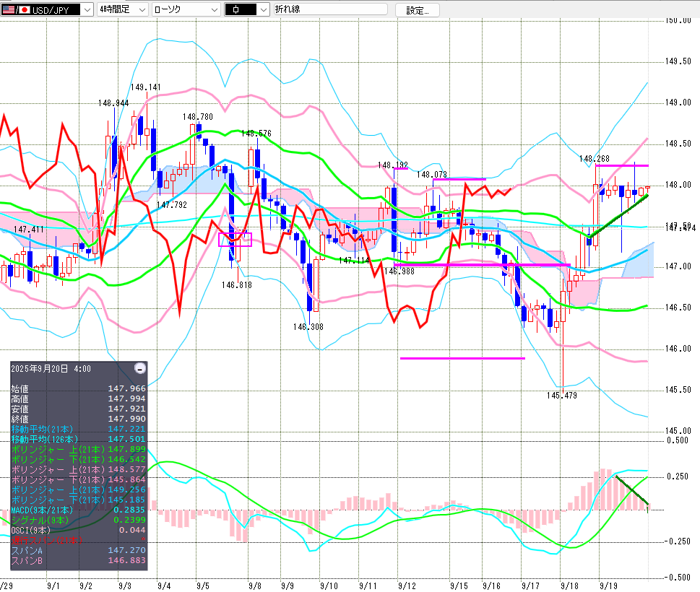Collapse the price info panel with minus icon
Viewport: 700px width, 592px height.
[x=140, y=368]
